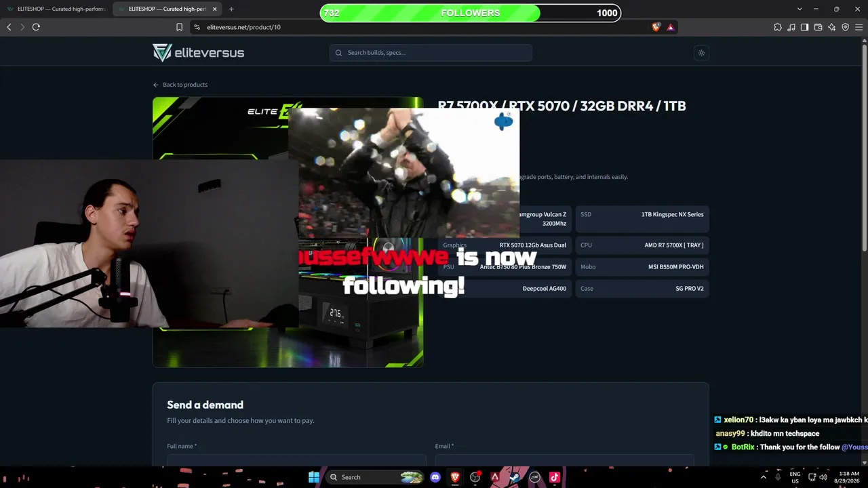
Task: Go back in browser history
Action: coord(9,27)
